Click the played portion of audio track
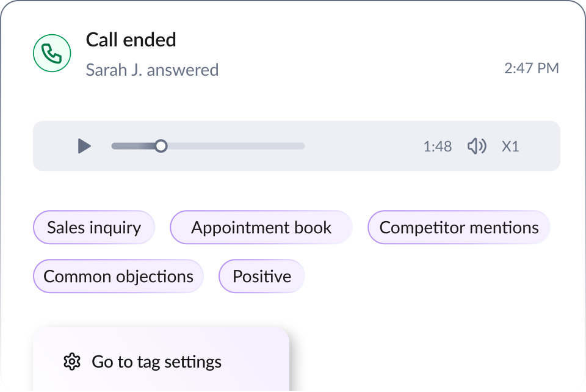 (x=134, y=146)
